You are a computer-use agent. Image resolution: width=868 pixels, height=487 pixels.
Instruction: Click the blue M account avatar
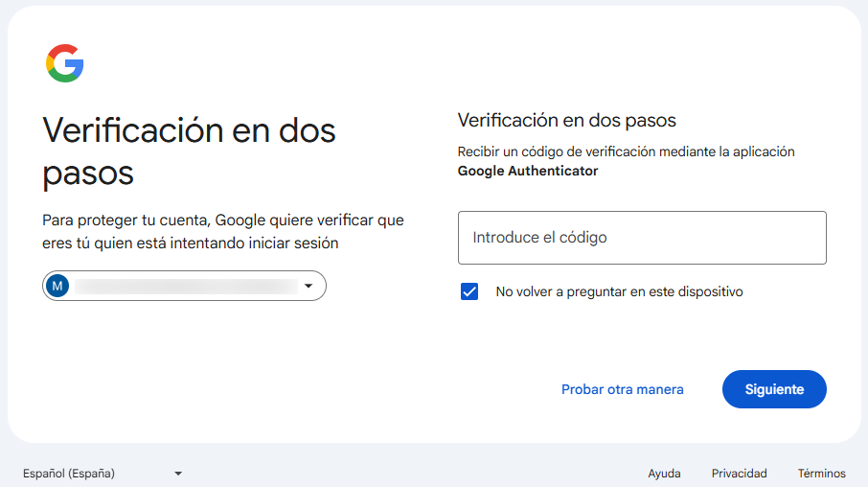coord(57,286)
